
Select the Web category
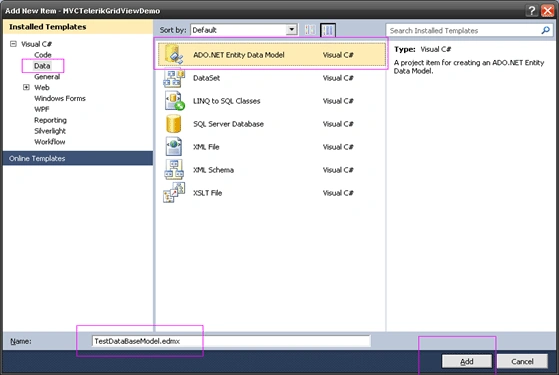[42, 88]
